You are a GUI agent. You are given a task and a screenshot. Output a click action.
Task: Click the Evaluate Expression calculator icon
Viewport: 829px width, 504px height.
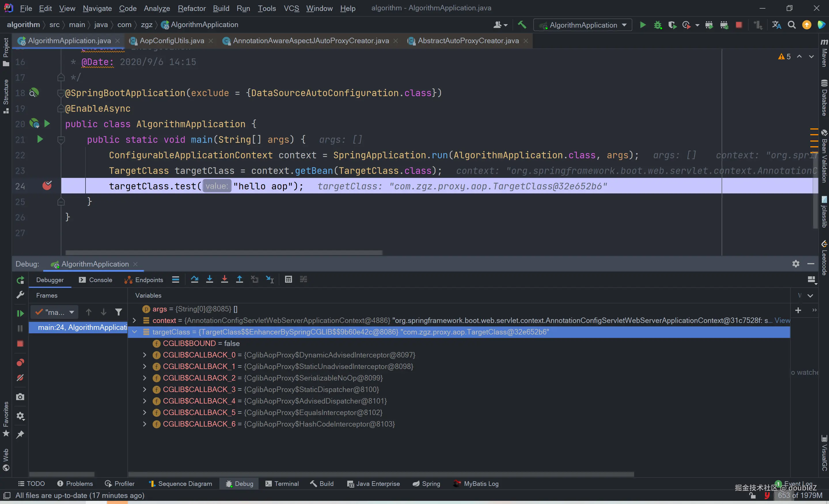tap(288, 279)
